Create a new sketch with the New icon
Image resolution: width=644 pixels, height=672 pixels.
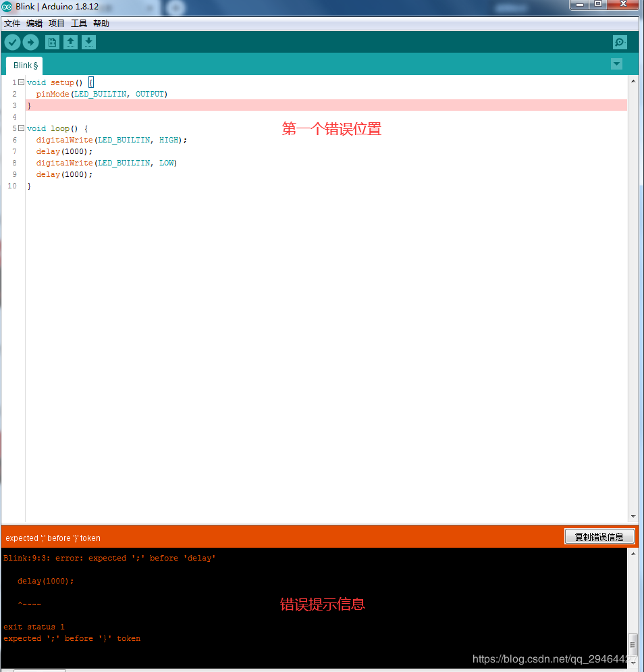point(52,41)
